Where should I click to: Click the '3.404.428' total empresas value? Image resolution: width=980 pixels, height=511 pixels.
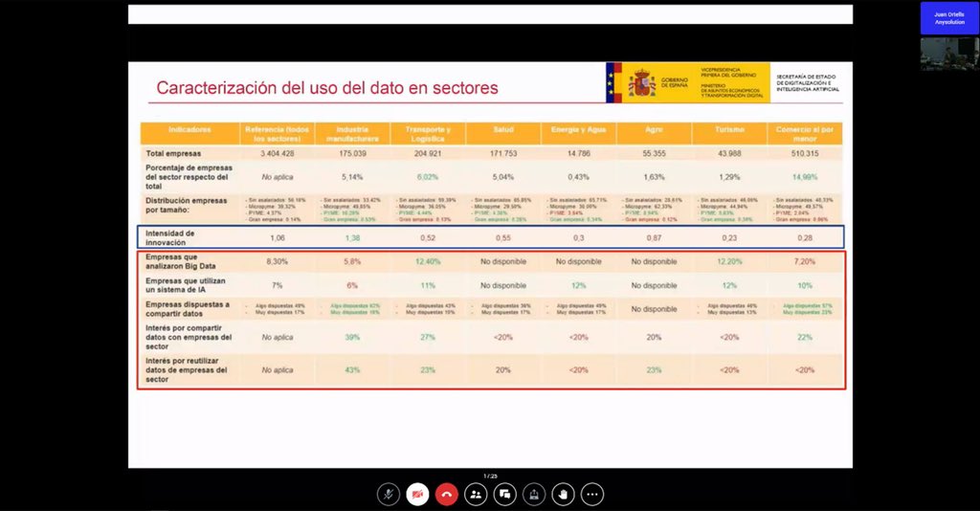[x=278, y=154]
